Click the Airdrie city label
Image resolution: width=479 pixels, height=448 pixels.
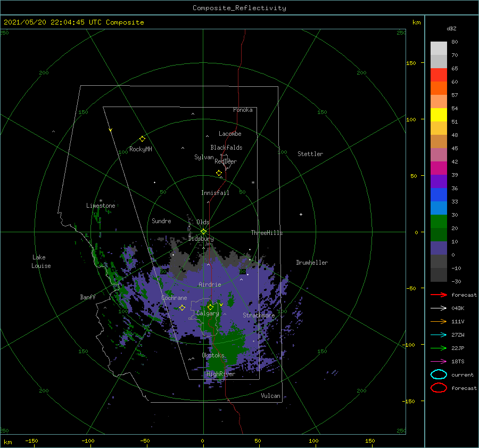pyautogui.click(x=210, y=284)
